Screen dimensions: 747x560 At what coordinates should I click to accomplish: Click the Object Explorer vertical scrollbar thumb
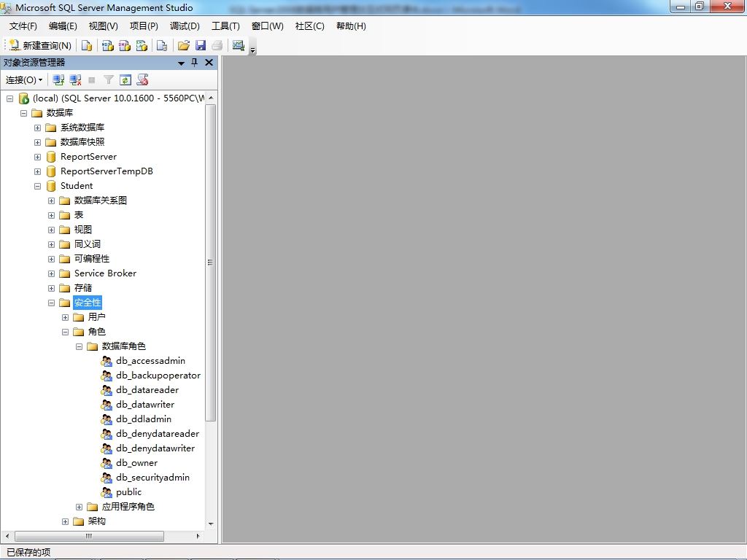coord(211,262)
